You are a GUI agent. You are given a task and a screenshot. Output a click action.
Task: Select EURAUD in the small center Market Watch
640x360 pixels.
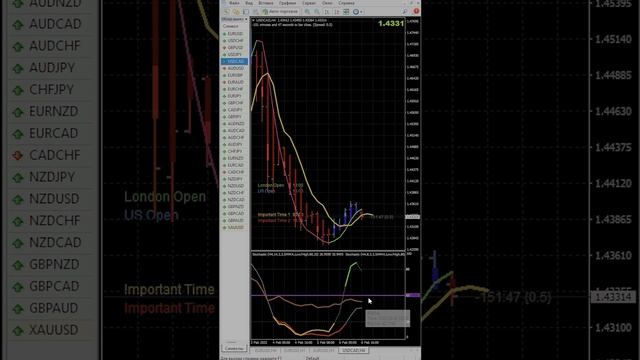[x=234, y=82]
